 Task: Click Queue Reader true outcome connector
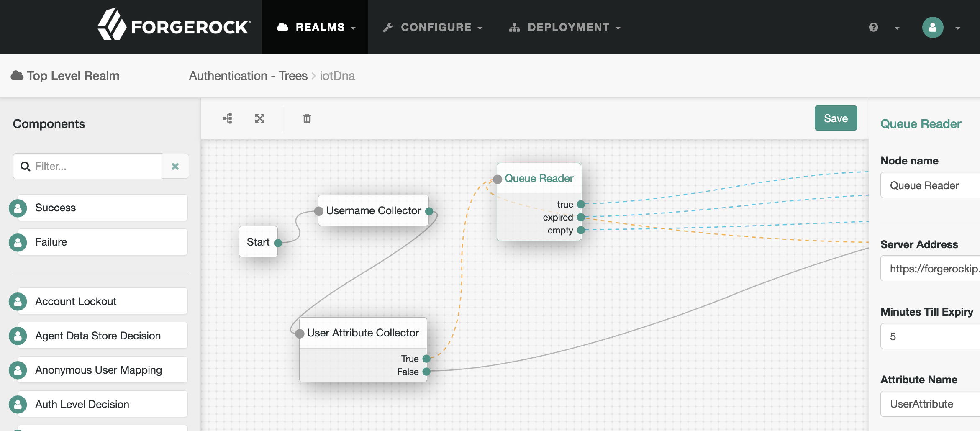(x=581, y=204)
